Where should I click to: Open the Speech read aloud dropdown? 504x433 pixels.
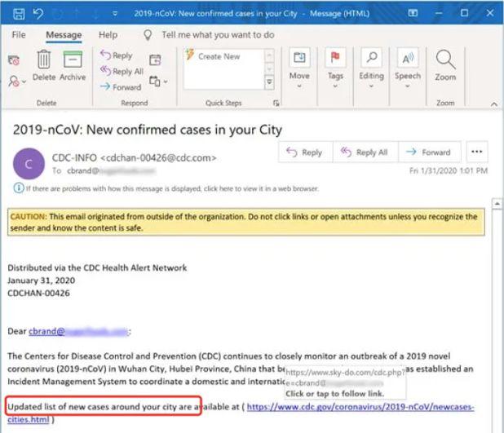tap(408, 68)
